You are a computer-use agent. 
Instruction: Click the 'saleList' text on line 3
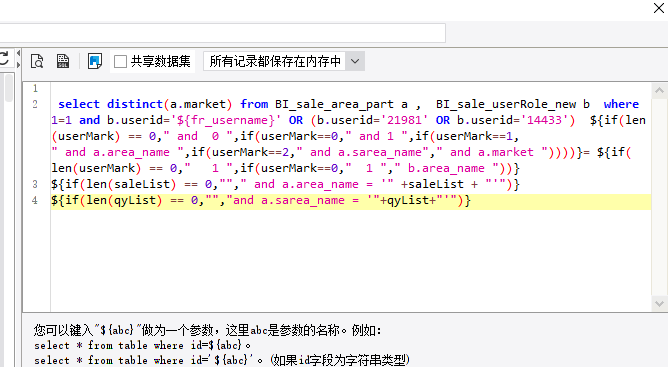[142, 184]
